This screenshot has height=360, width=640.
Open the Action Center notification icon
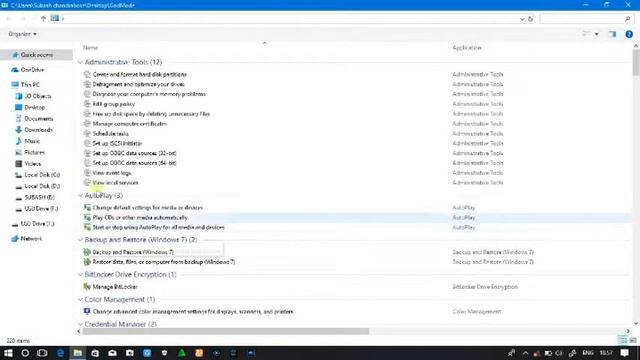624,353
